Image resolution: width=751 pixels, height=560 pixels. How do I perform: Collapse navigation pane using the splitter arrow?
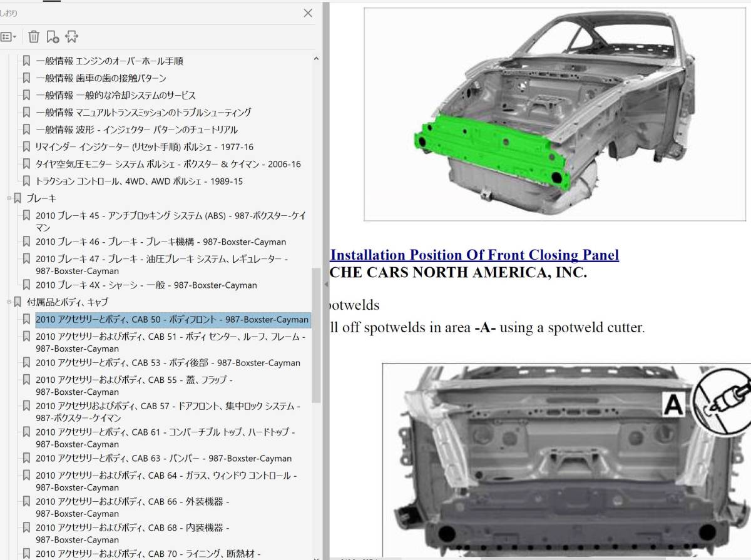[325, 285]
